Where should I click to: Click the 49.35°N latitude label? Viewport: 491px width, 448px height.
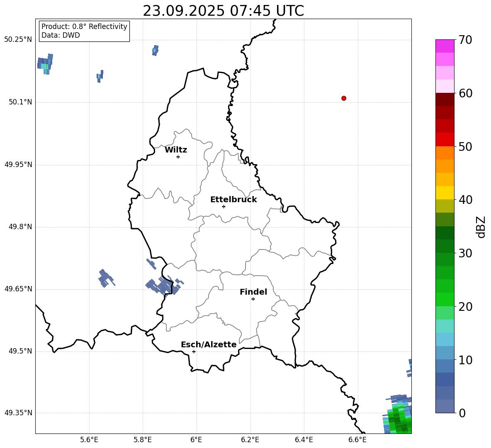tap(18, 413)
